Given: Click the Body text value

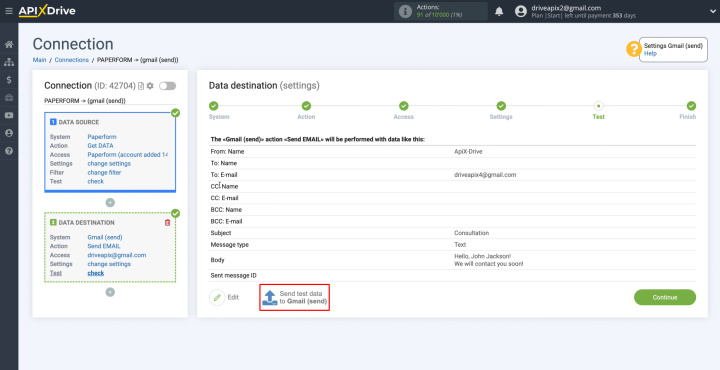Looking at the screenshot, I should pyautogui.click(x=489, y=260).
